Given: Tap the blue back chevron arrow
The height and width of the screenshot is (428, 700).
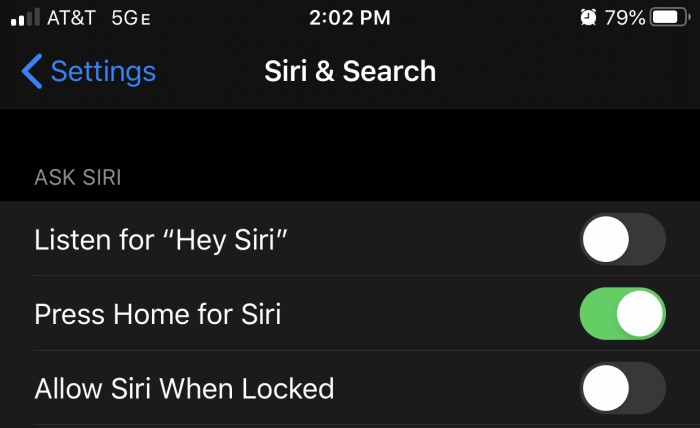Looking at the screenshot, I should coord(32,71).
